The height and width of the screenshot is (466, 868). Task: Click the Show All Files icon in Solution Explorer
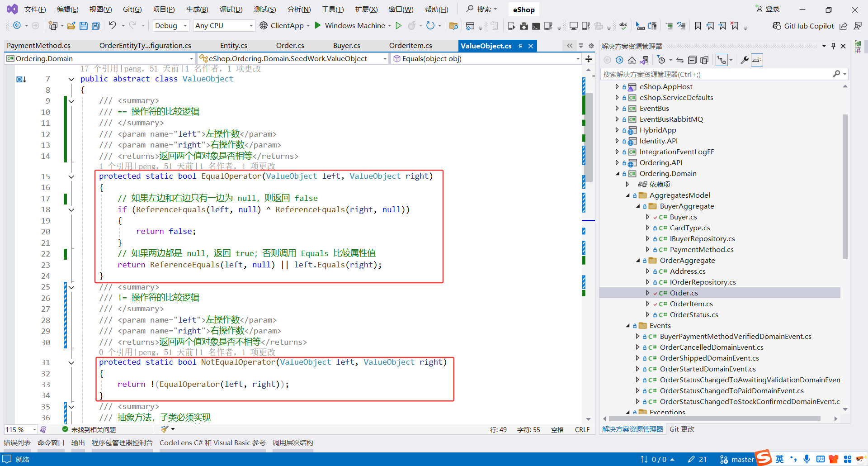(x=704, y=60)
